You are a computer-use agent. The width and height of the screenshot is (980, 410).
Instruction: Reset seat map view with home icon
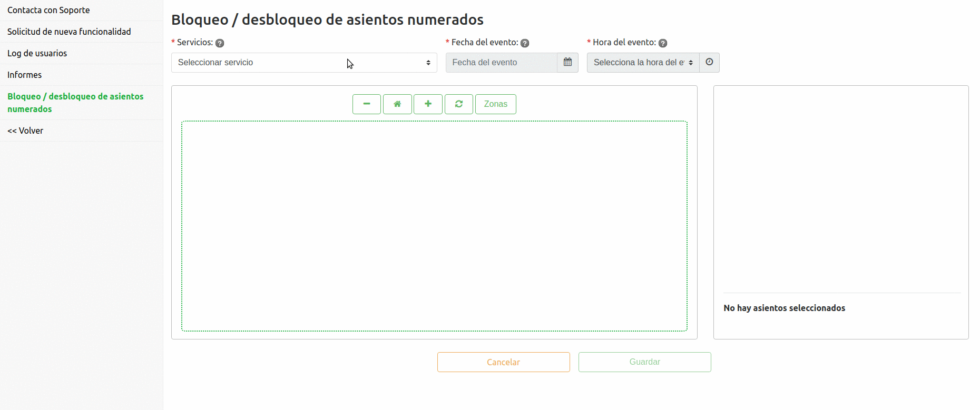pos(397,104)
